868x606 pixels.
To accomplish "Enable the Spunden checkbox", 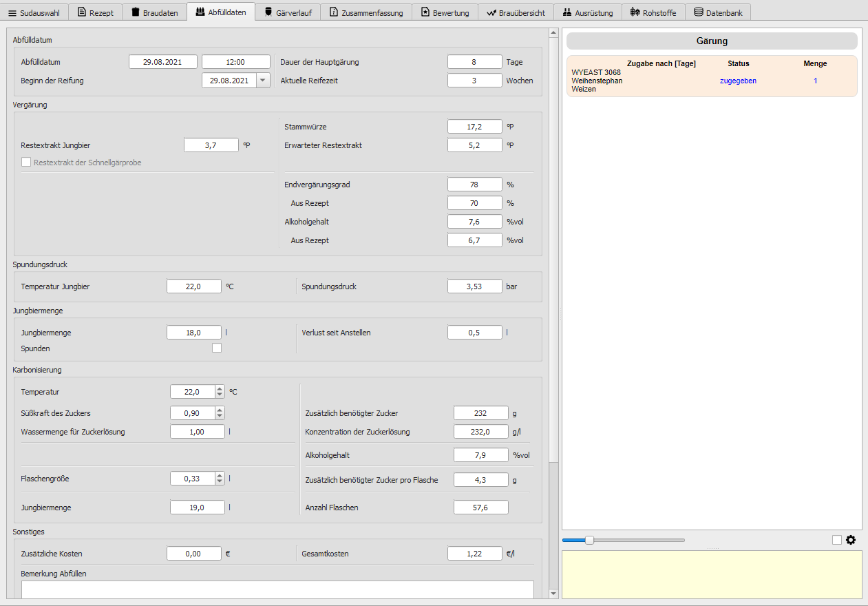I will pos(217,348).
